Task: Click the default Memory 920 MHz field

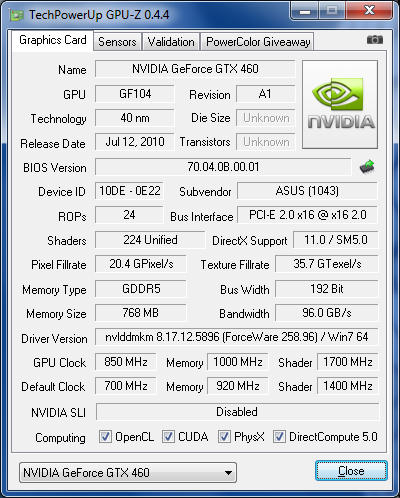Action: tap(238, 386)
